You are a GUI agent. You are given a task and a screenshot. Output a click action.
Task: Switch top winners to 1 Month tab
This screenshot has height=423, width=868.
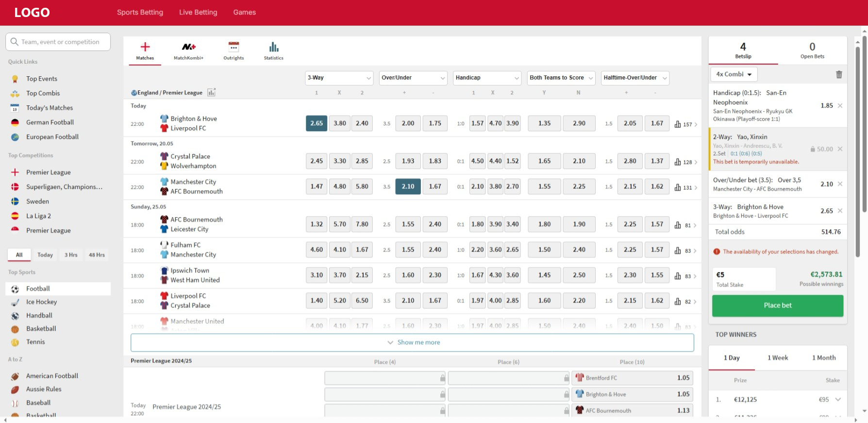(x=824, y=358)
